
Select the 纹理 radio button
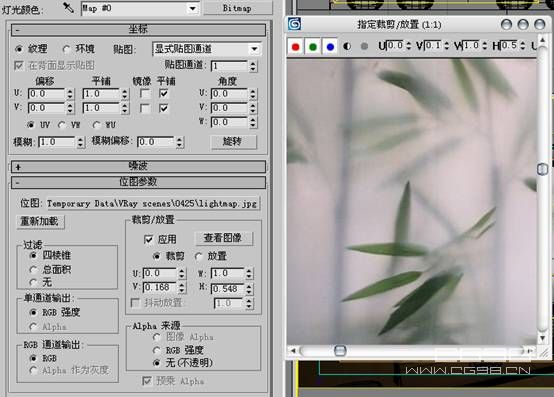[19, 49]
